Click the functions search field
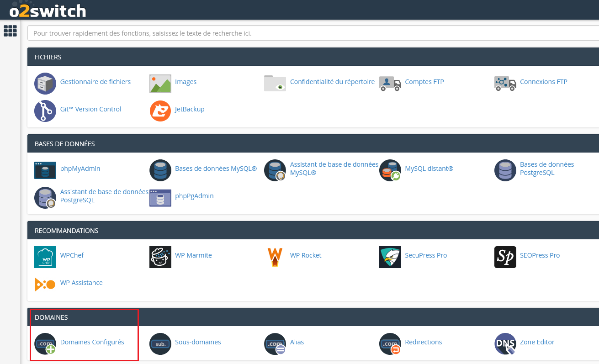The image size is (599, 364). [x=313, y=33]
